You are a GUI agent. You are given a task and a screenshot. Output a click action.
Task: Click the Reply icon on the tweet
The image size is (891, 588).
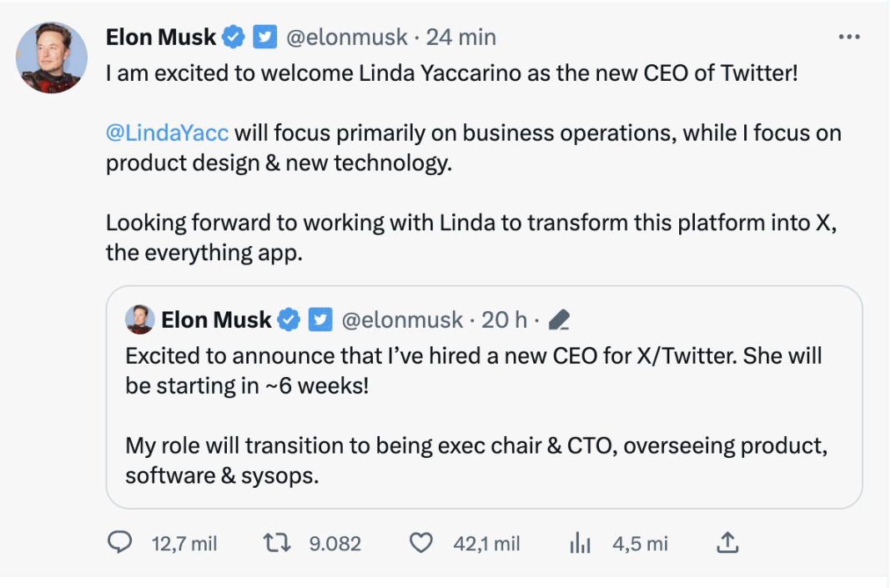click(x=120, y=543)
